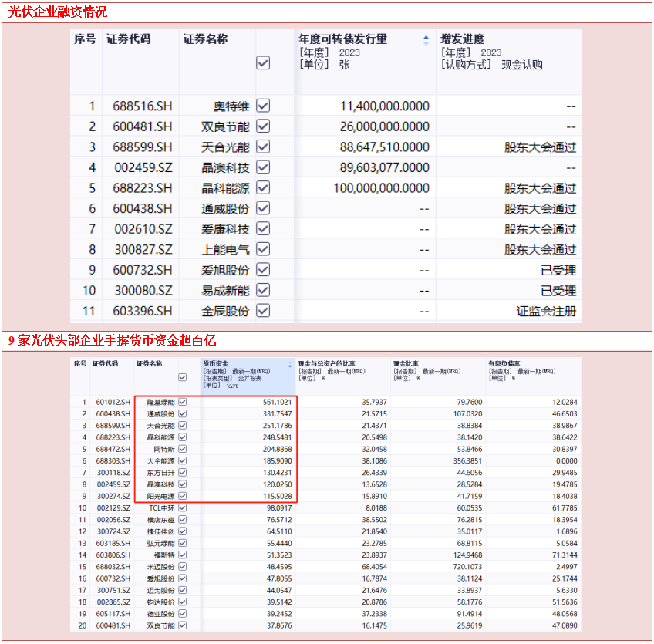Click 证券代码 header in the financing table
654x644 pixels.
pyautogui.click(x=129, y=39)
